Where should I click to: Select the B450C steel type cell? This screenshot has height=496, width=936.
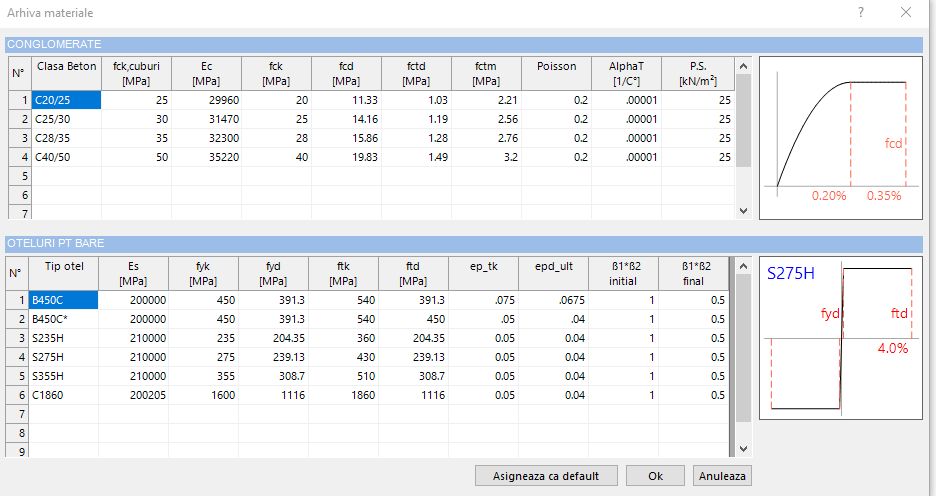pyautogui.click(x=63, y=299)
